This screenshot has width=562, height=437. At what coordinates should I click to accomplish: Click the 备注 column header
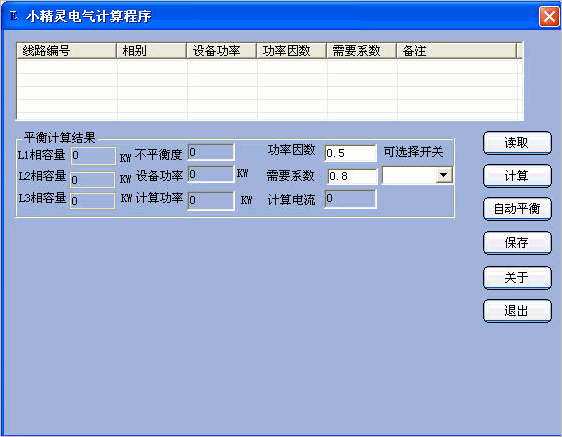click(457, 51)
